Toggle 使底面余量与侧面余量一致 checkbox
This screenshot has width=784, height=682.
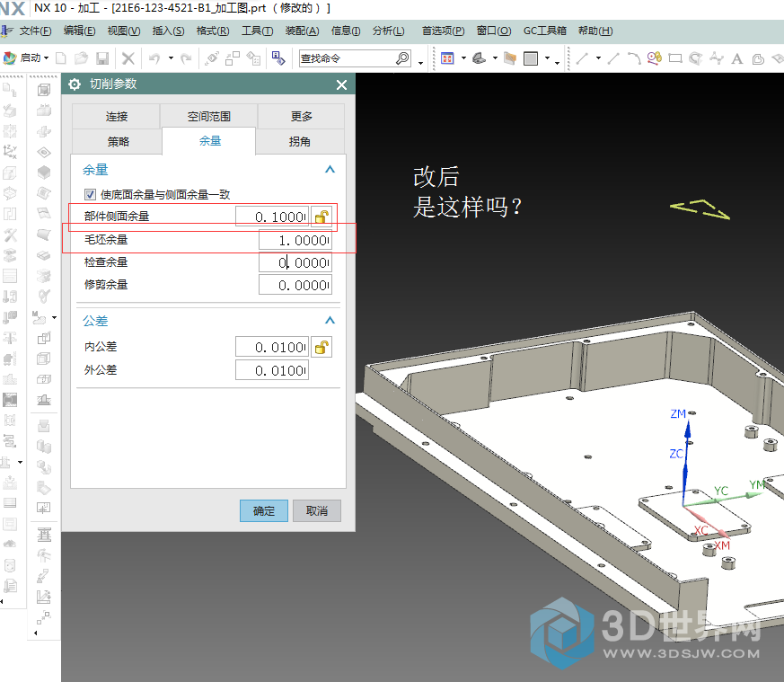coord(90,194)
